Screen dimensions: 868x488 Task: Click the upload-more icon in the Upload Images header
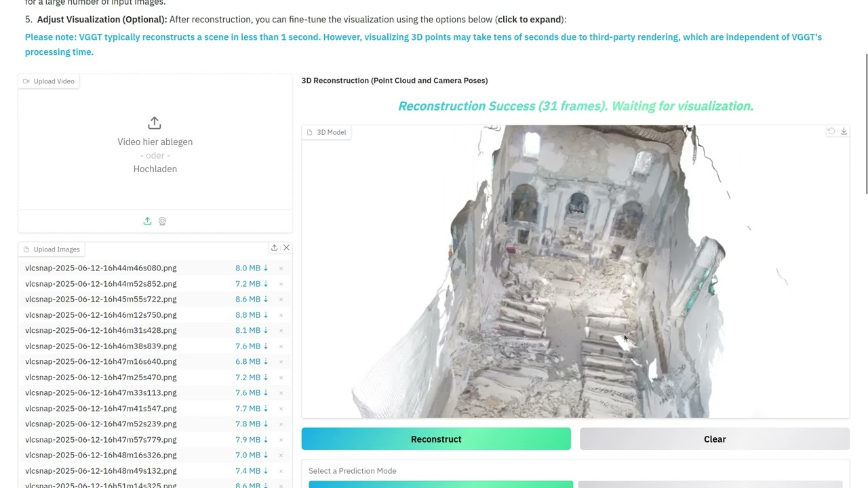pyautogui.click(x=274, y=248)
